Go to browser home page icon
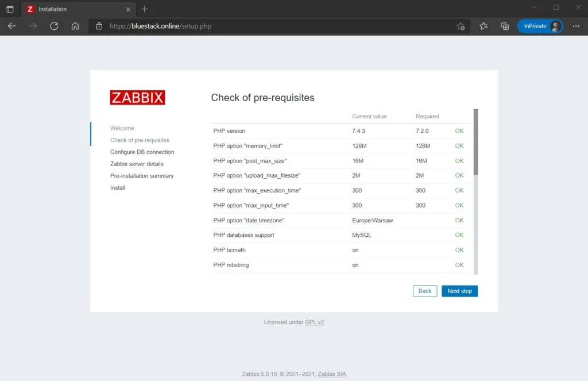This screenshot has height=381, width=588. tap(75, 26)
